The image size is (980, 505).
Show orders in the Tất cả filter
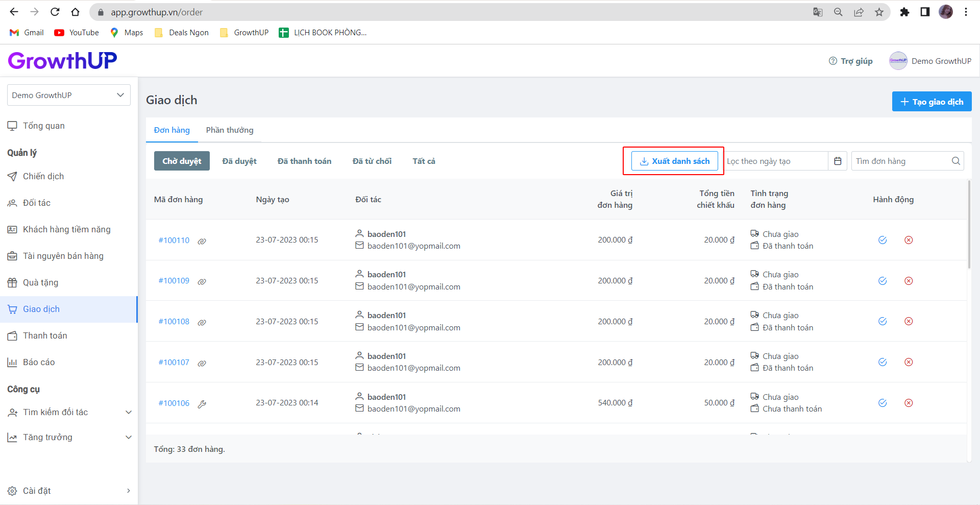(x=424, y=161)
